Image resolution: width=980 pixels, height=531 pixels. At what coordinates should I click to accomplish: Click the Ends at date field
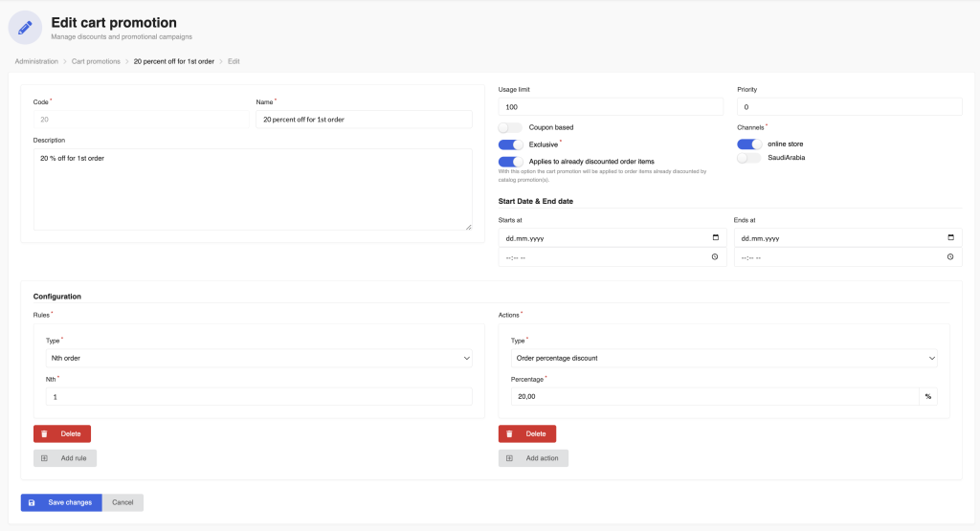tap(848, 238)
